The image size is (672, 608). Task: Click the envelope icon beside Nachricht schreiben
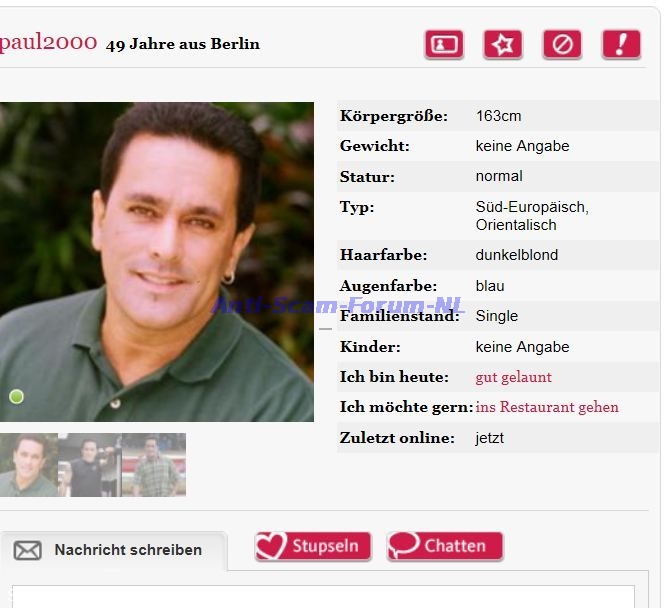[27, 550]
